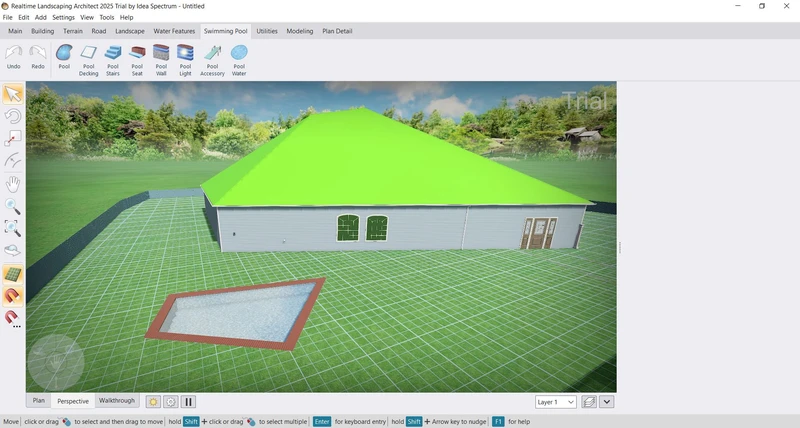Click the Pool Stairs tool
This screenshot has height=428, width=800.
[113, 59]
